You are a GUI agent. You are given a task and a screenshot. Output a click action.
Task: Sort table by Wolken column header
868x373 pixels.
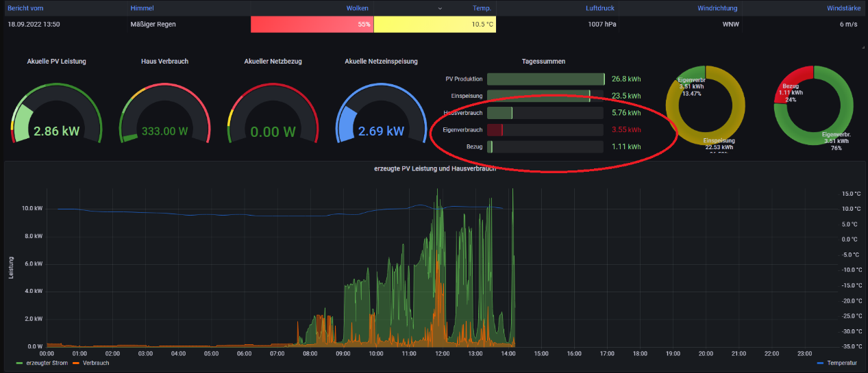click(357, 8)
